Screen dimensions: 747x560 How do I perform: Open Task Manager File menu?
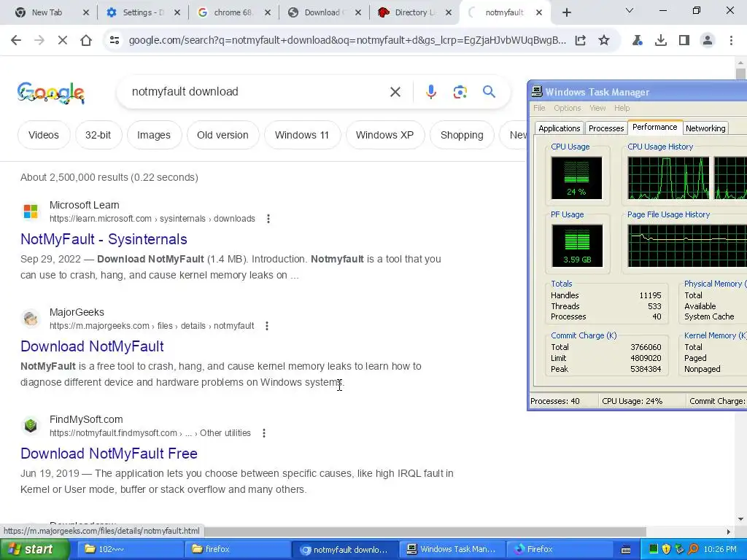point(539,108)
